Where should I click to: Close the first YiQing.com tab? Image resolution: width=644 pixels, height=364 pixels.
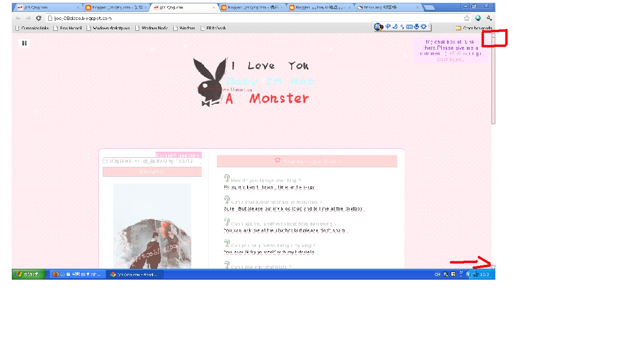point(78,8)
